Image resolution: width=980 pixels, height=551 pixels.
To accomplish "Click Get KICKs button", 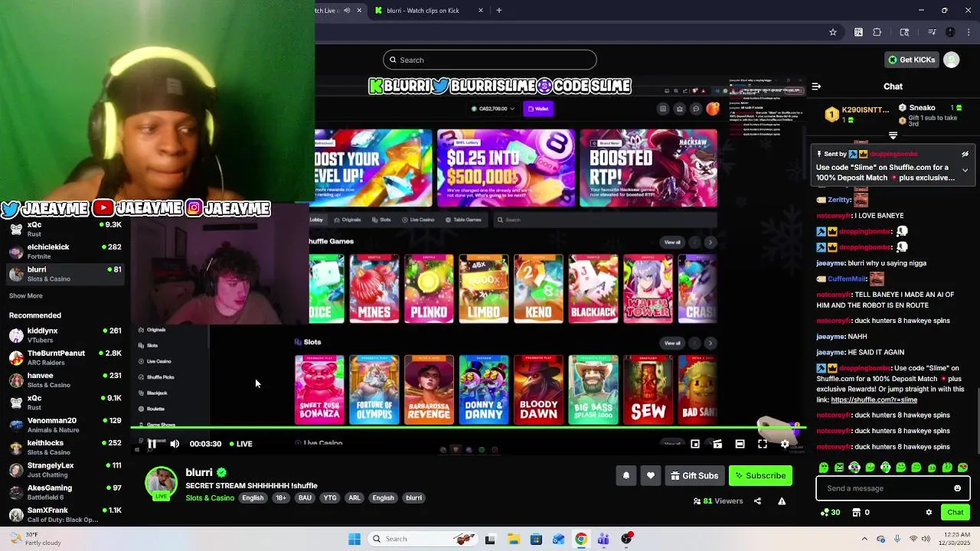I will [911, 60].
